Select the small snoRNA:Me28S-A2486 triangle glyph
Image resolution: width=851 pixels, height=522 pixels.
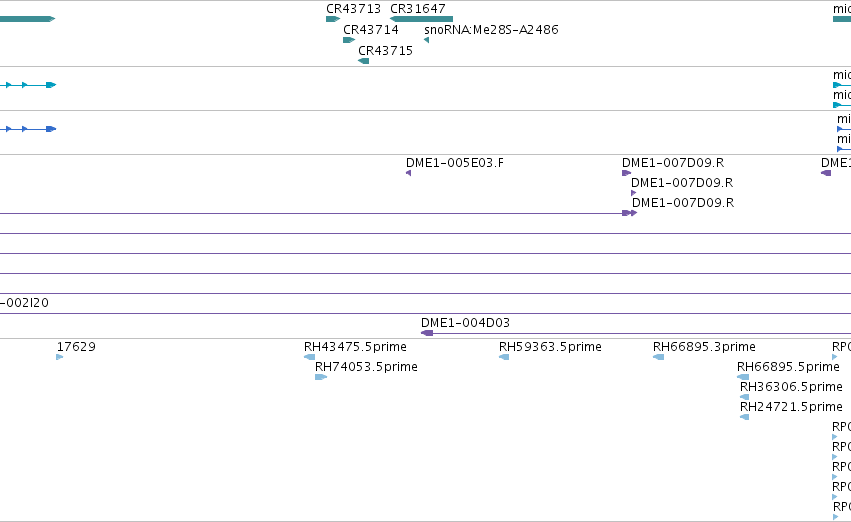coord(427,40)
